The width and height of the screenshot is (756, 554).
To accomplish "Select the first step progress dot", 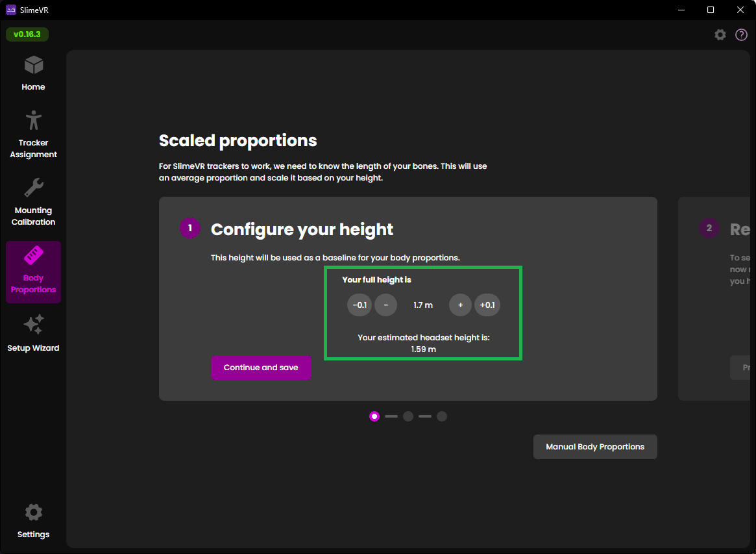I will [x=374, y=416].
